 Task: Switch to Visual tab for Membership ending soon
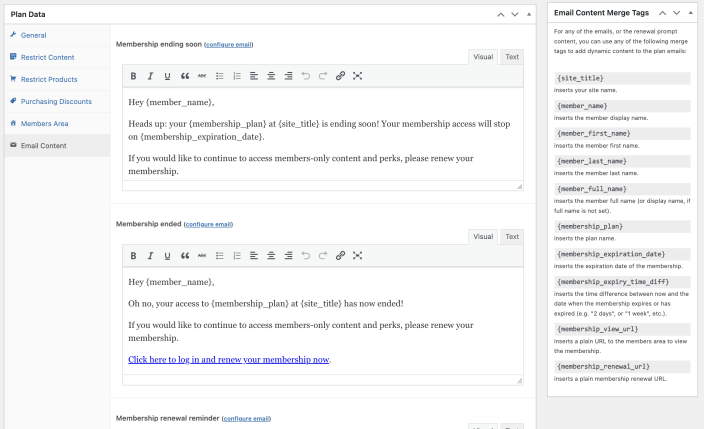click(483, 57)
